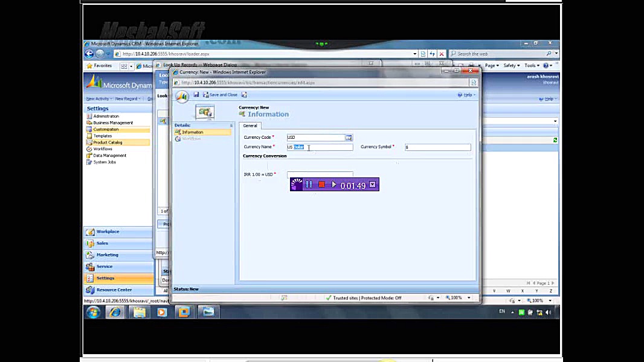Open the Favorites button

pos(99,66)
